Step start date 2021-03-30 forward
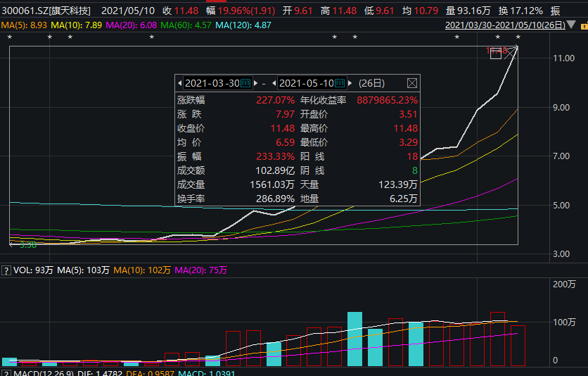 (x=255, y=83)
